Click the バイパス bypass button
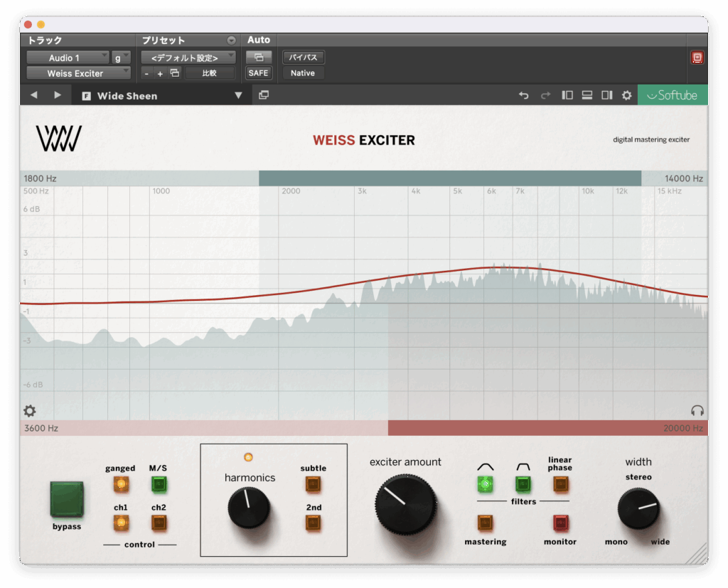This screenshot has width=728, height=588. (x=303, y=58)
